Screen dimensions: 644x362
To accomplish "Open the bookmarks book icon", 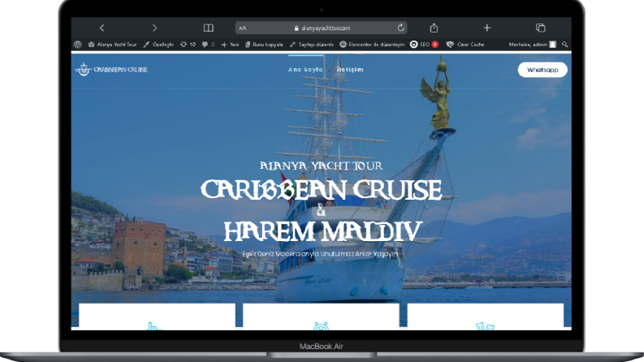I will (x=209, y=28).
